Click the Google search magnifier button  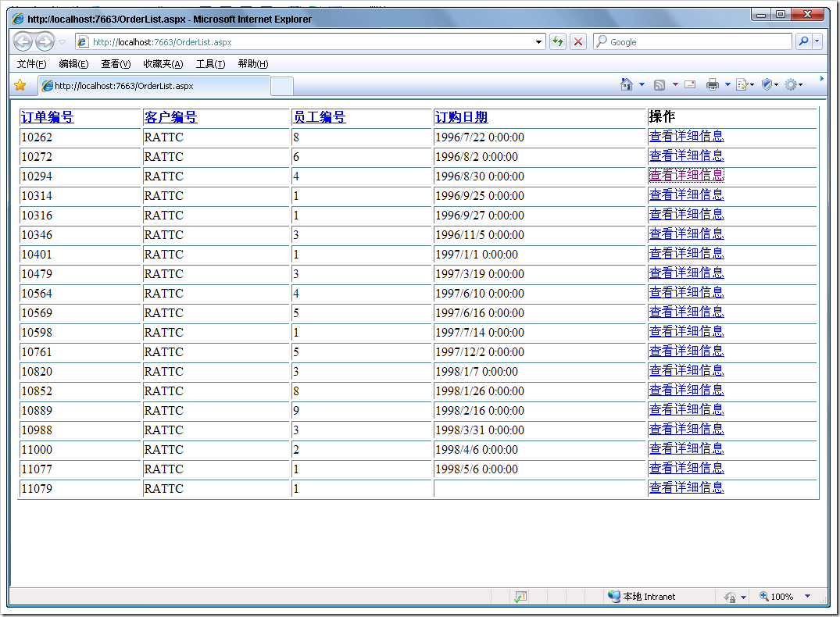point(802,42)
